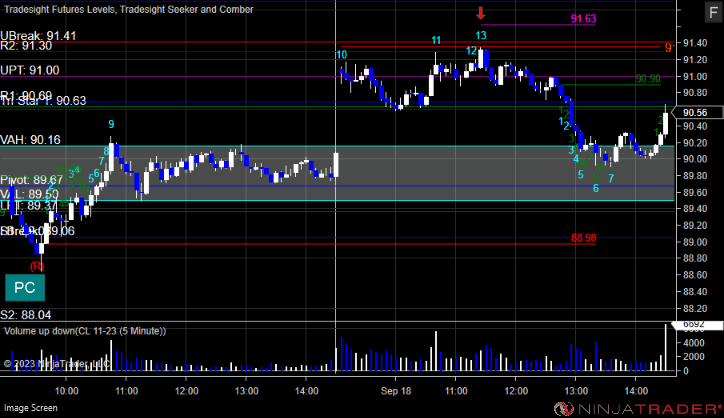Click the orange 9 marker near 91.40

point(669,47)
